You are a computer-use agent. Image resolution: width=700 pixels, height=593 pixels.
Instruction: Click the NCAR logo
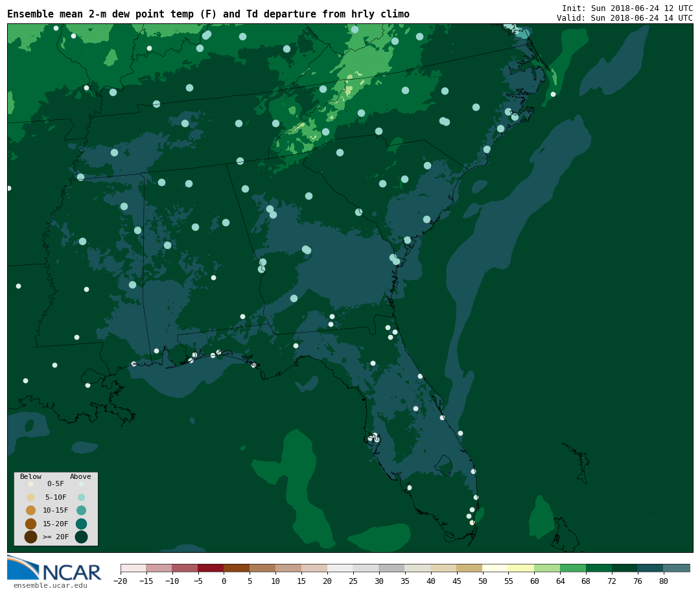tap(54, 568)
